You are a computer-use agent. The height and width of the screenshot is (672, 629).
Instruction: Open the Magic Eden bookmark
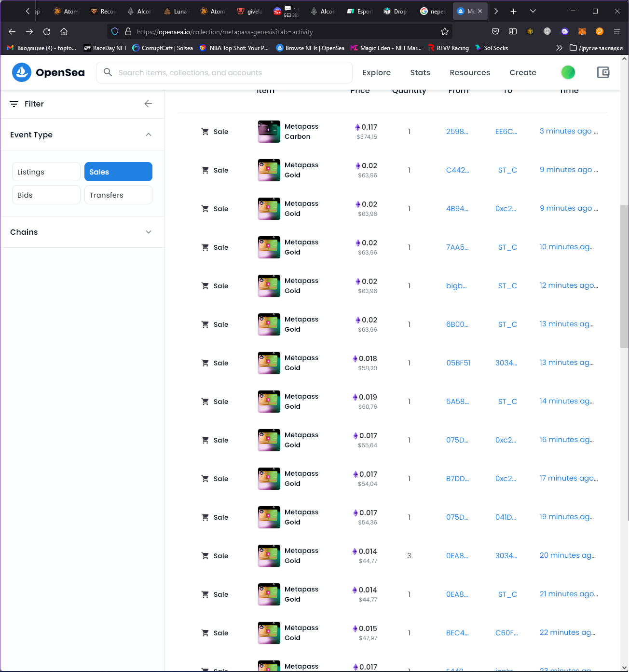pyautogui.click(x=386, y=48)
